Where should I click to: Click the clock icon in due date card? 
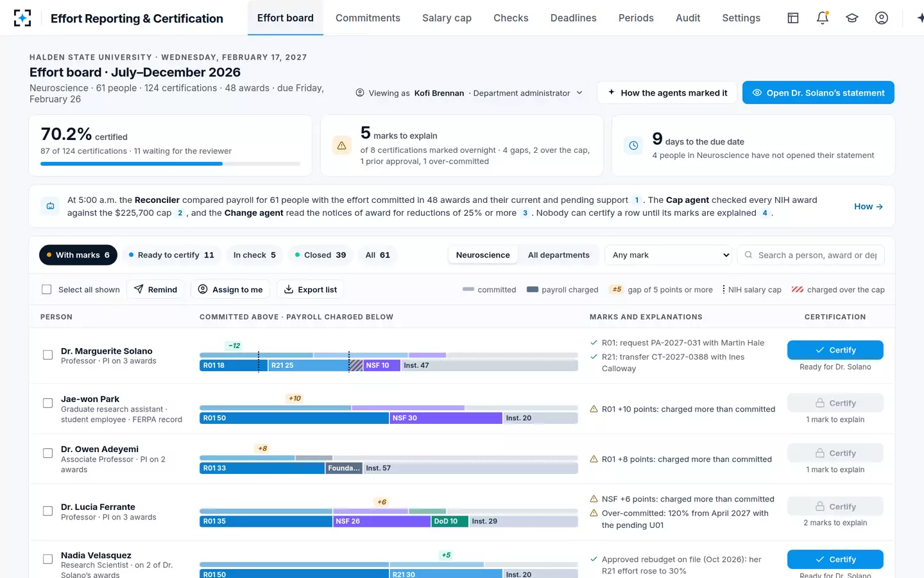tap(633, 146)
